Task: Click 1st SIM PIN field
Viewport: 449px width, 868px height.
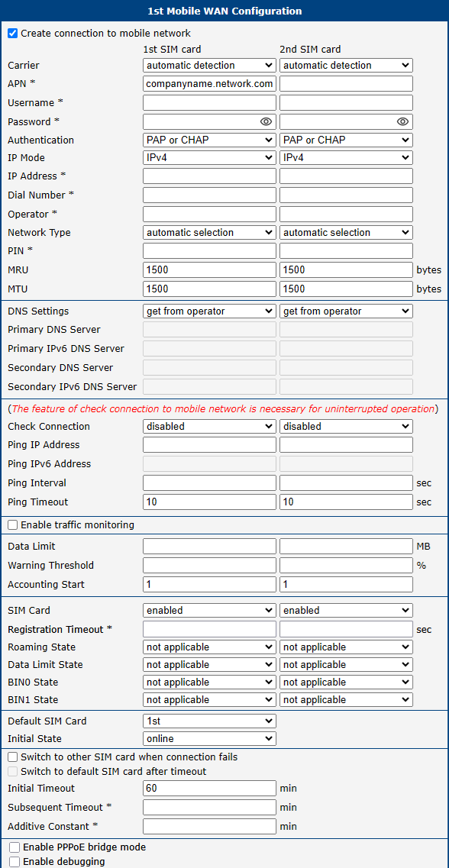Action: pos(209,250)
